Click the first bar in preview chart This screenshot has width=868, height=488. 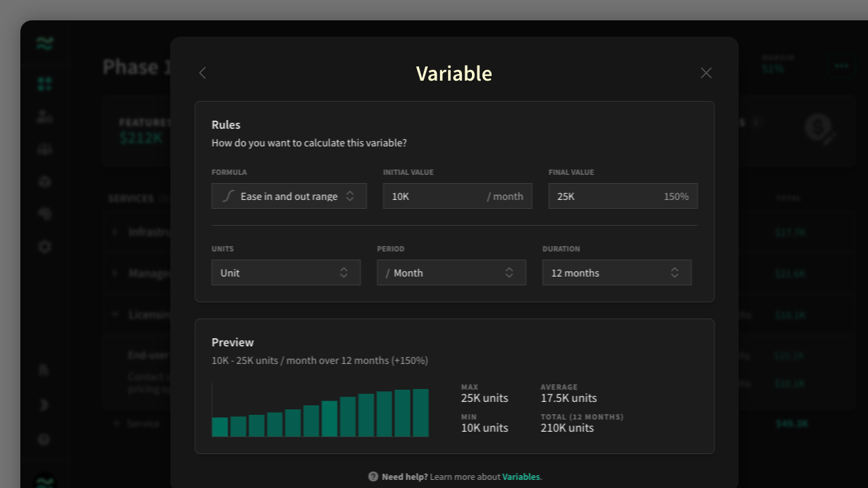220,427
